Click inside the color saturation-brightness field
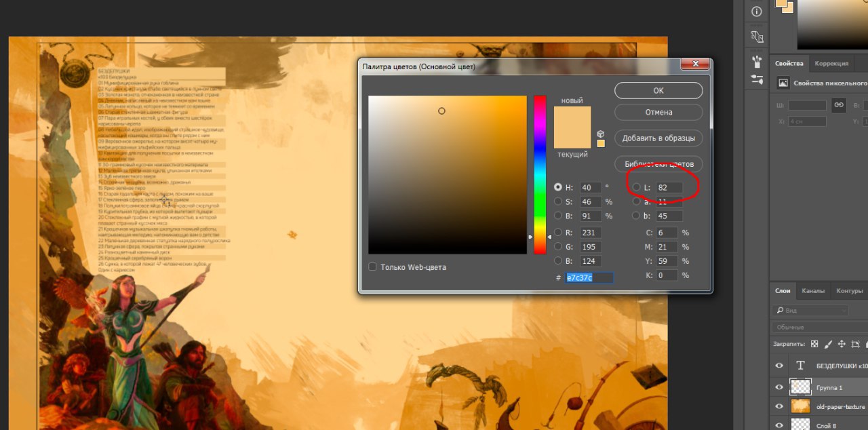868x430 pixels. click(x=448, y=175)
